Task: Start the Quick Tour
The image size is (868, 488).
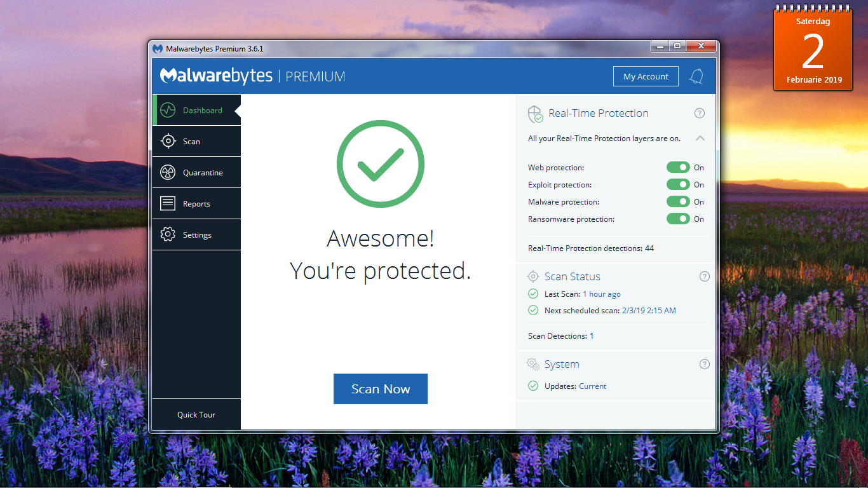Action: [196, 414]
